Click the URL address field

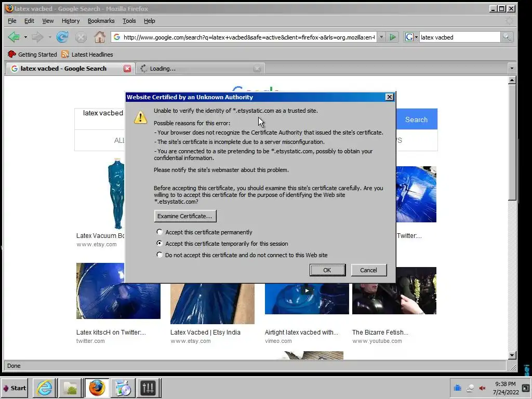pyautogui.click(x=249, y=37)
